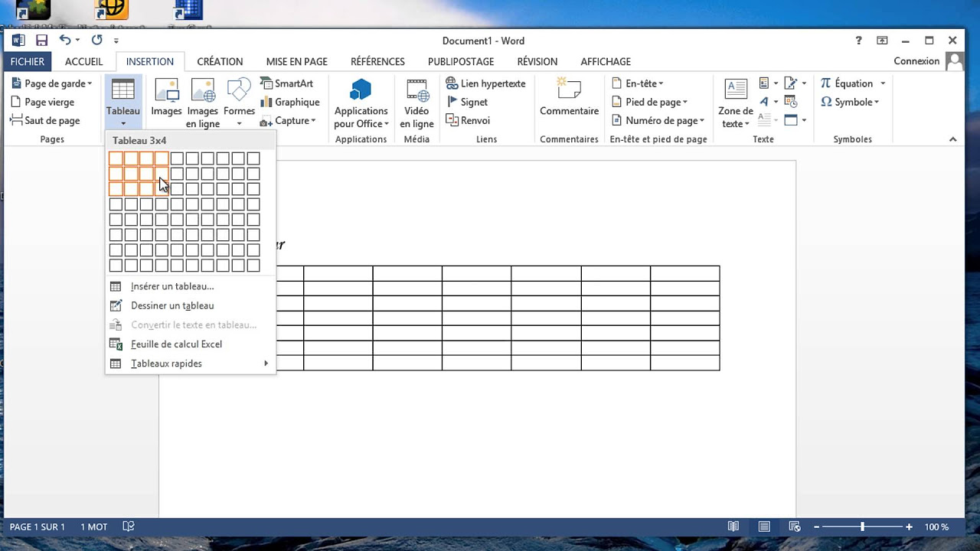Image resolution: width=980 pixels, height=551 pixels.
Task: Choose Dessiner un tableau
Action: point(190,305)
